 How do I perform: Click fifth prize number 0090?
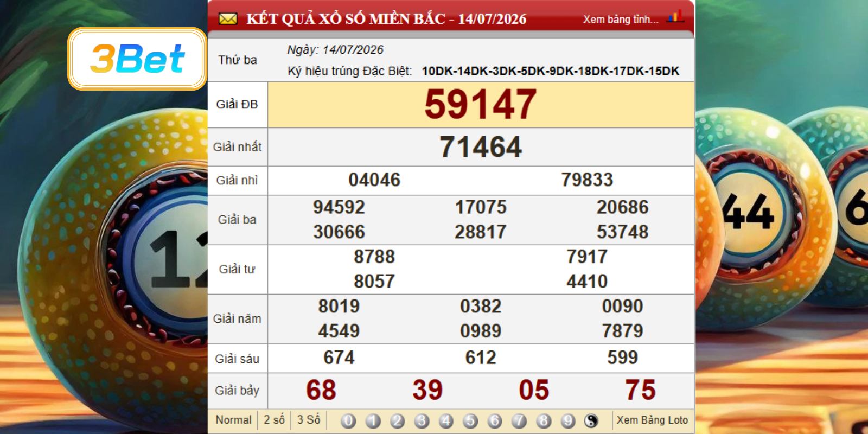coord(622,307)
